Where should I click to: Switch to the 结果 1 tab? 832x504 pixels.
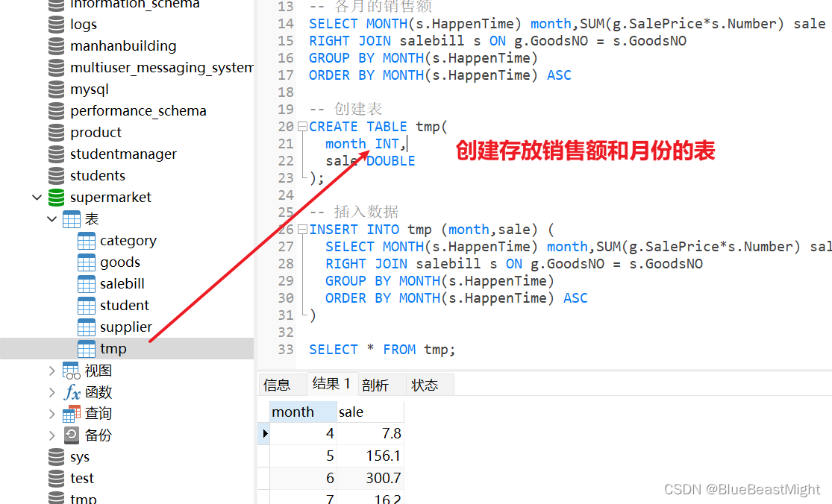point(331,384)
